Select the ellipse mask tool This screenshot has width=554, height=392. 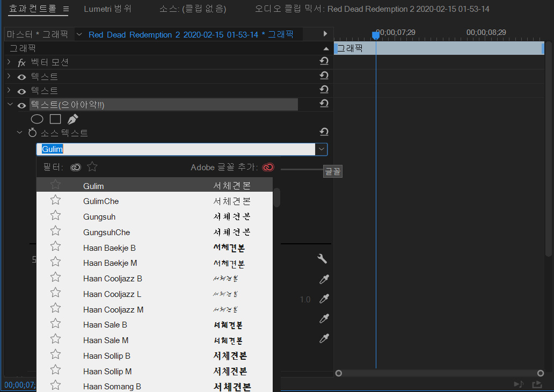[x=37, y=119]
